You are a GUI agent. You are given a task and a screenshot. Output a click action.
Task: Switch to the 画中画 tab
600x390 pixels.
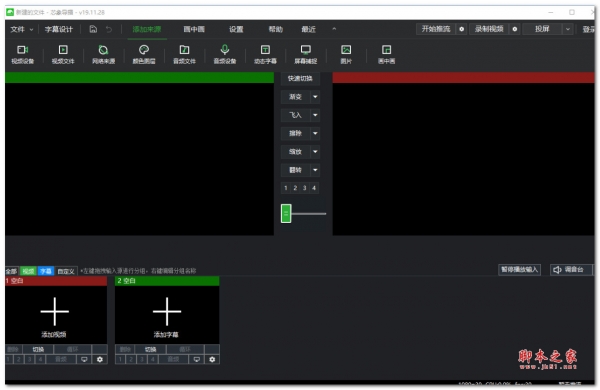pos(194,29)
